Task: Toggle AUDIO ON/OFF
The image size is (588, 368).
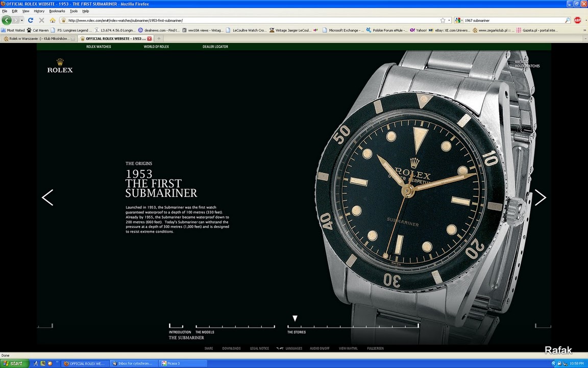Action: coord(320,349)
